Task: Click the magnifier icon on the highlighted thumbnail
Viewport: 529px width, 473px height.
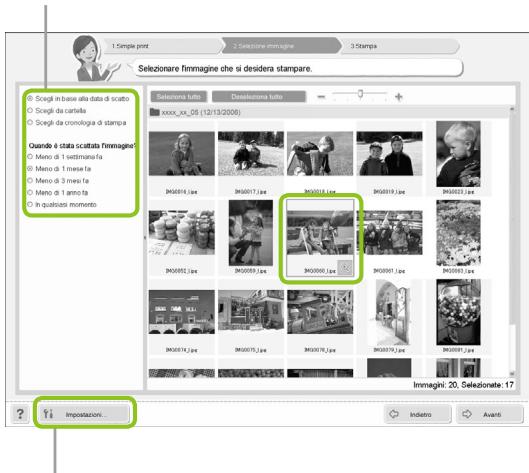Action: [x=345, y=268]
